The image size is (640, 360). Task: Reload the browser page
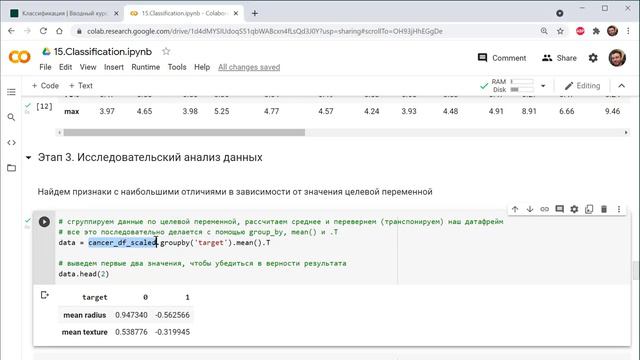coord(43,31)
